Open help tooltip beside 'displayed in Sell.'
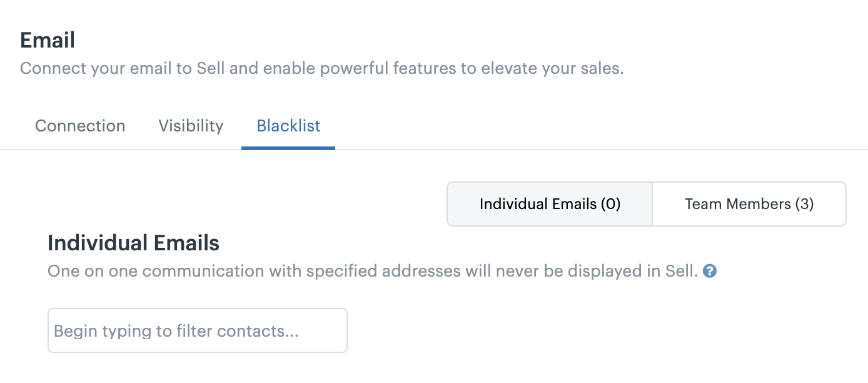This screenshot has width=868, height=383. point(710,272)
